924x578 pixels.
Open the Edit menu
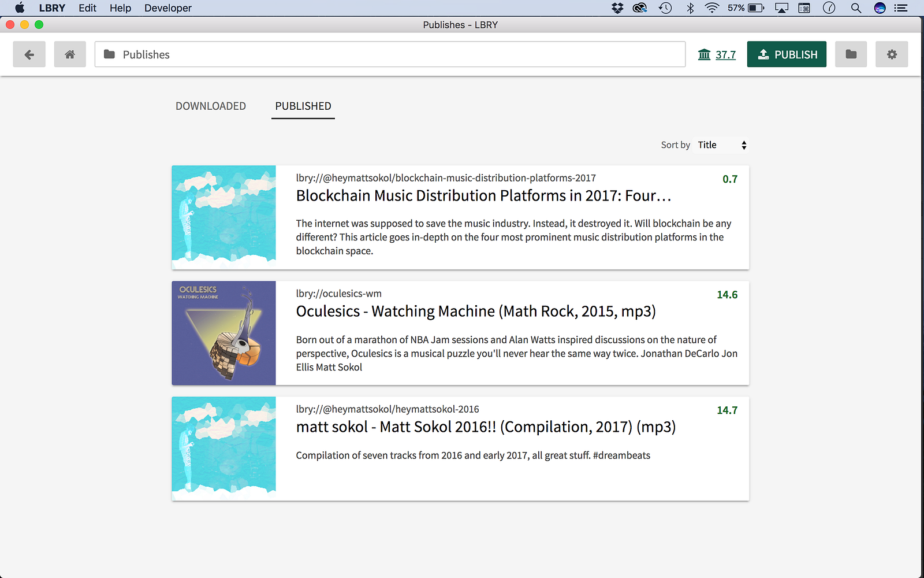pos(88,8)
